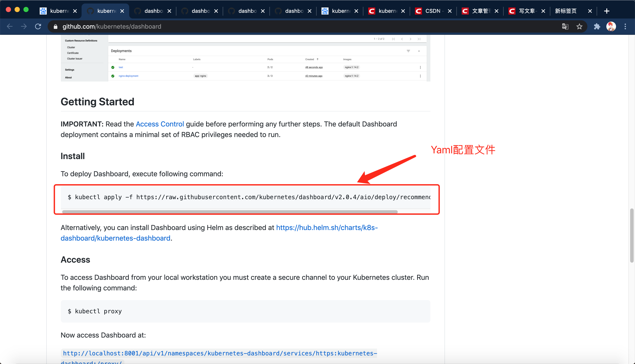Image resolution: width=635 pixels, height=364 pixels.
Task: Open Chrome three-dot menu
Action: pyautogui.click(x=625, y=26)
